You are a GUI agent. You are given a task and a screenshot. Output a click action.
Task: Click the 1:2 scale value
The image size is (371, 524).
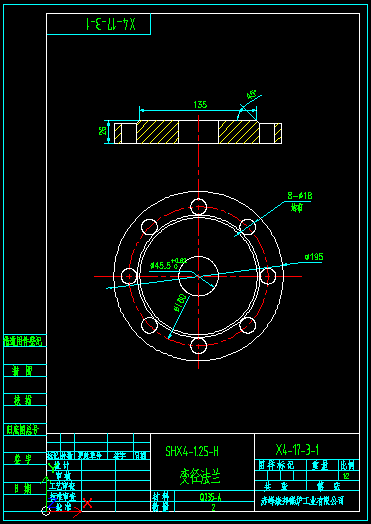coord(346,476)
